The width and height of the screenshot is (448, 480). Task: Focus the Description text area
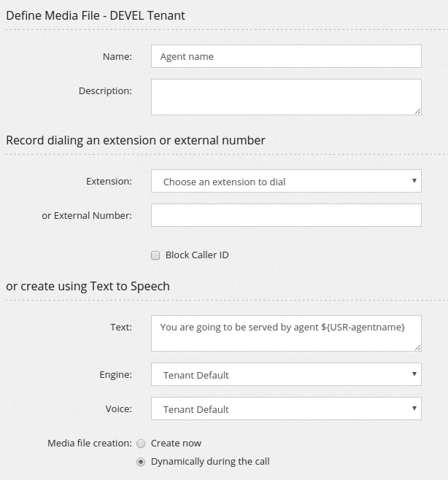(286, 97)
